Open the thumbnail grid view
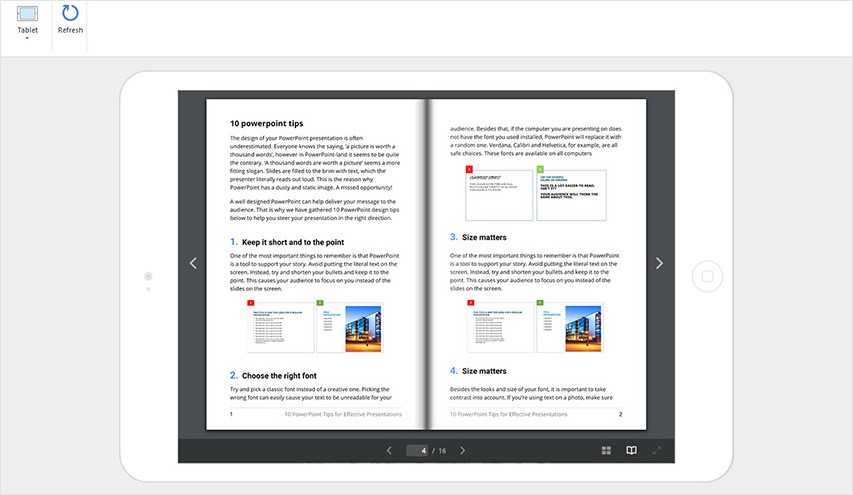 (606, 451)
